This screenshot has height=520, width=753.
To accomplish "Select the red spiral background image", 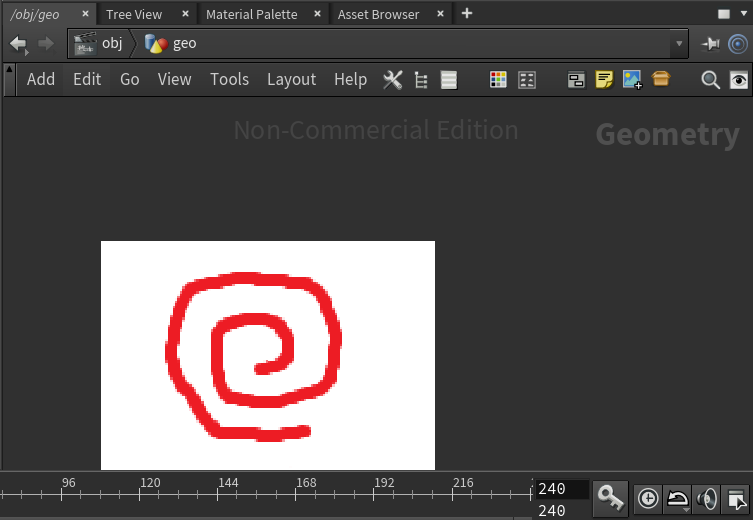I will [268, 355].
